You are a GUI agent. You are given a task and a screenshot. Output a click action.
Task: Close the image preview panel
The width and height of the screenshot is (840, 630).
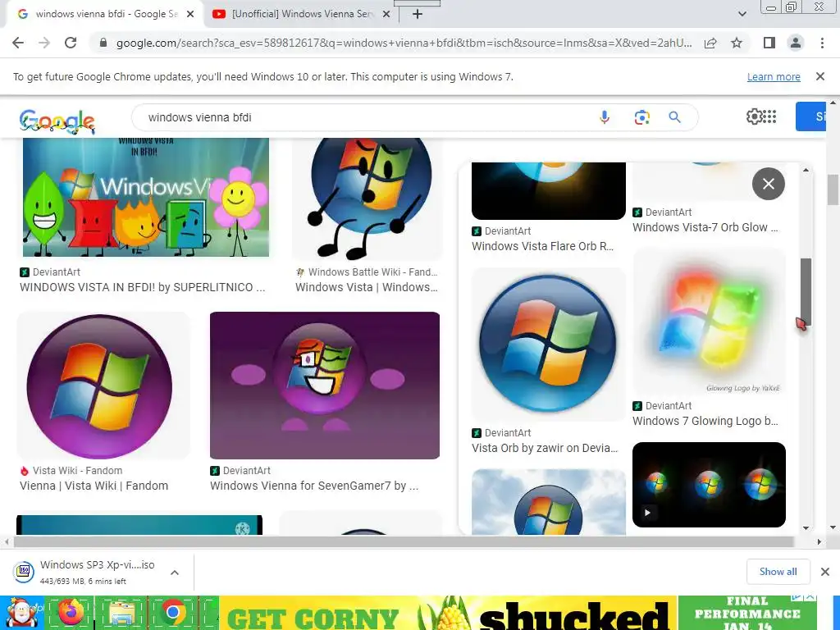coord(768,184)
